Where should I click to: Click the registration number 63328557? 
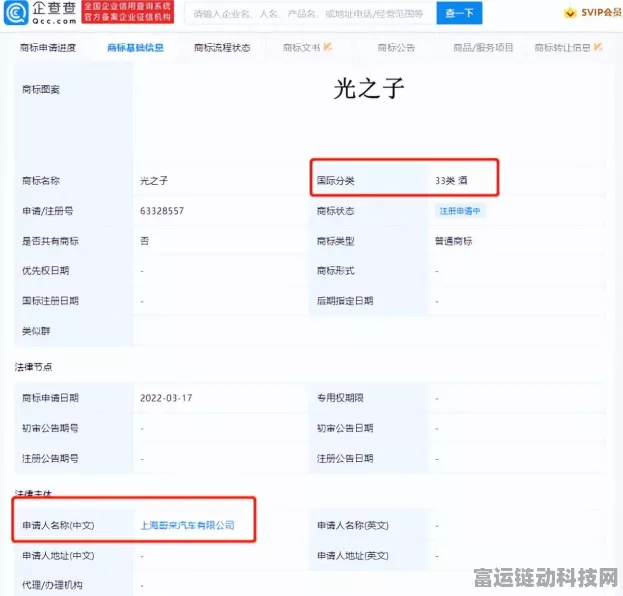pyautogui.click(x=162, y=211)
